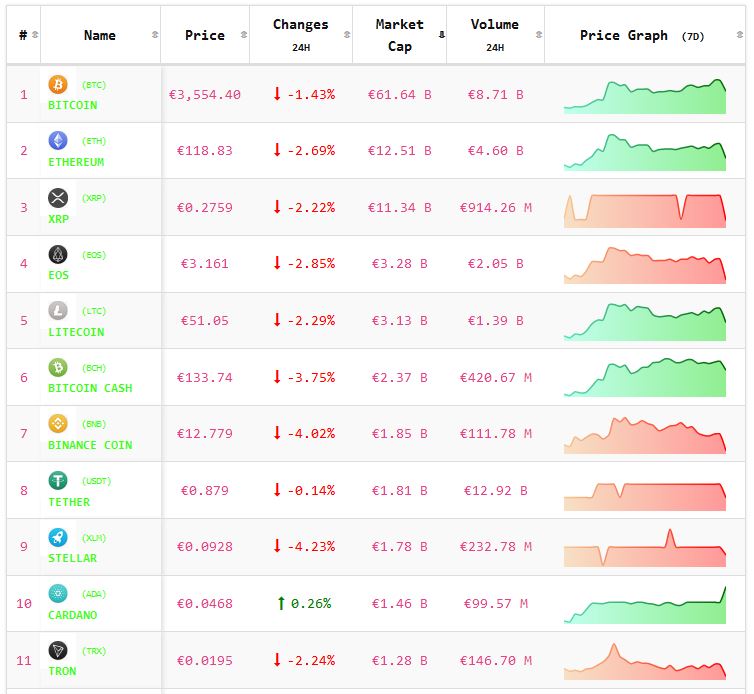Click the Bitcoin Cash green logo icon
The height and width of the screenshot is (694, 754).
(x=58, y=367)
